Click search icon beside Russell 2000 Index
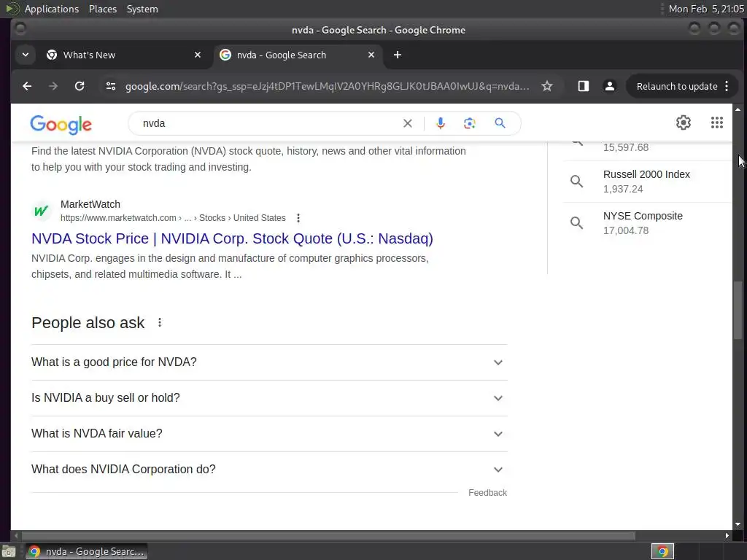 click(576, 182)
